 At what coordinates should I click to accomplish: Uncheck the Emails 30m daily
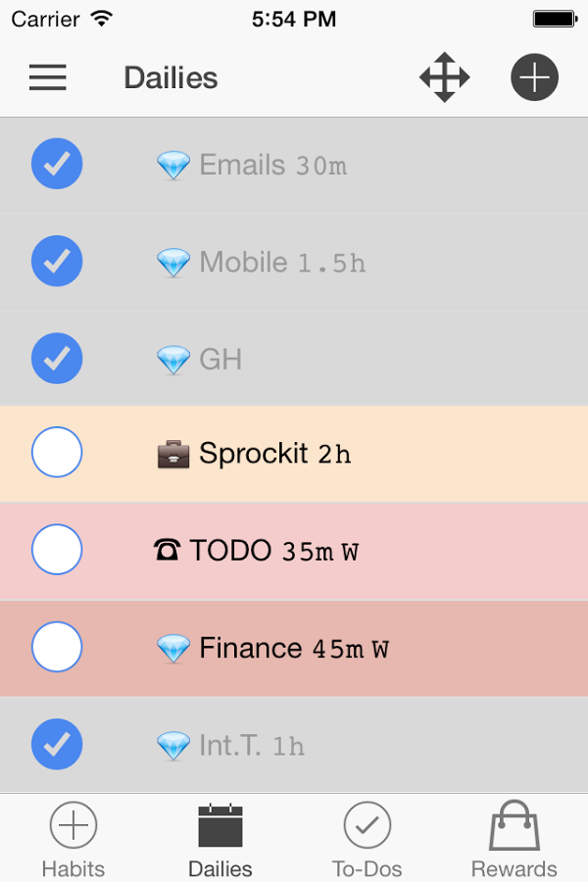57,164
